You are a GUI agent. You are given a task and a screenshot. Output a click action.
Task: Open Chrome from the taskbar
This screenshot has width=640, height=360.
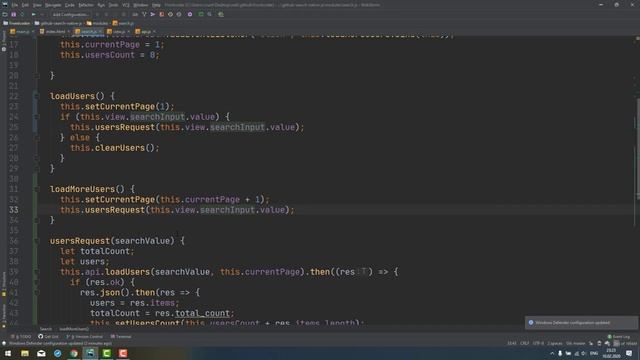tap(74, 353)
